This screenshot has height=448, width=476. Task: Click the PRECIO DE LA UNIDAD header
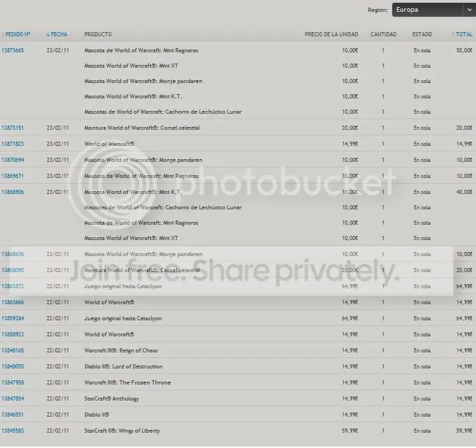click(332, 34)
